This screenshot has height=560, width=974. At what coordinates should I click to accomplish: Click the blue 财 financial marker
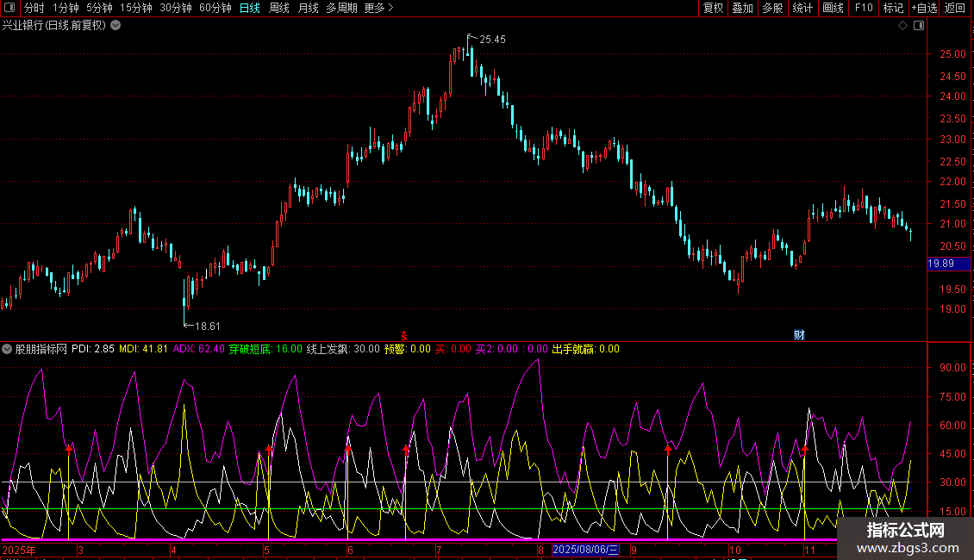799,334
